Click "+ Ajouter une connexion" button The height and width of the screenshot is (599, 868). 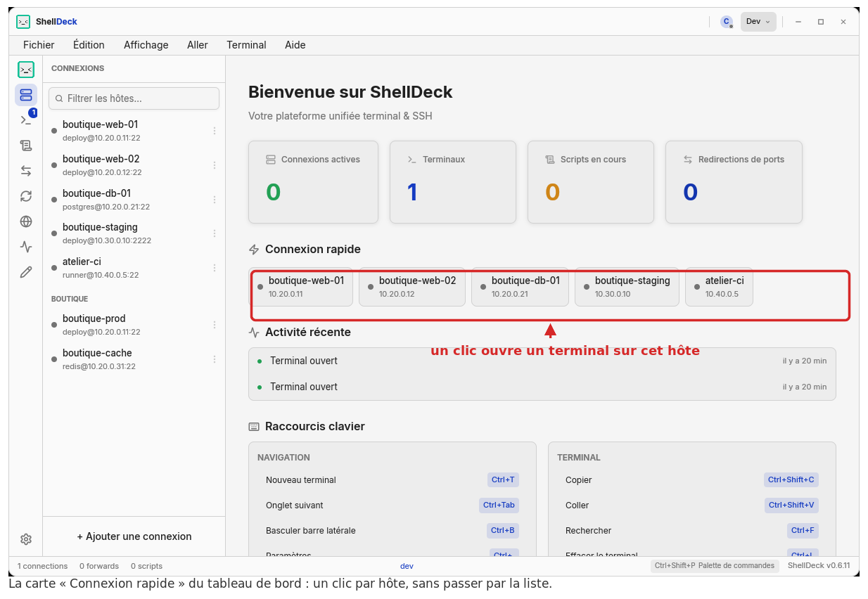click(x=134, y=536)
